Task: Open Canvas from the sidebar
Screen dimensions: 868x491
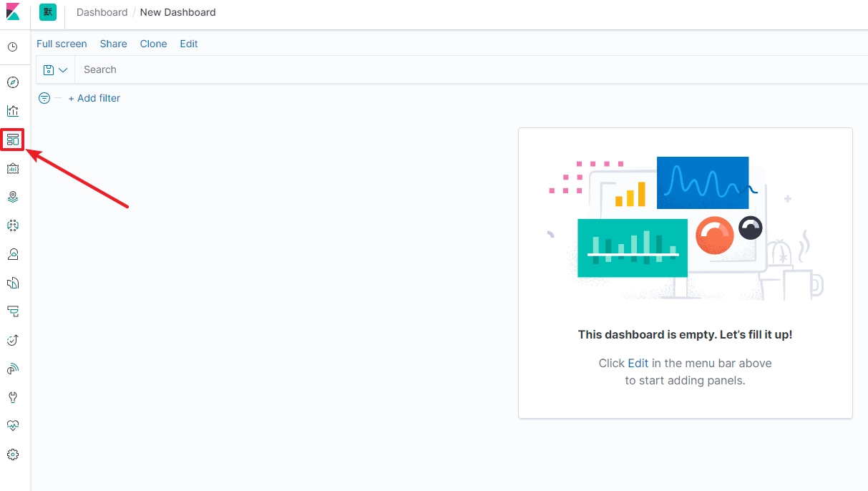Action: point(13,168)
